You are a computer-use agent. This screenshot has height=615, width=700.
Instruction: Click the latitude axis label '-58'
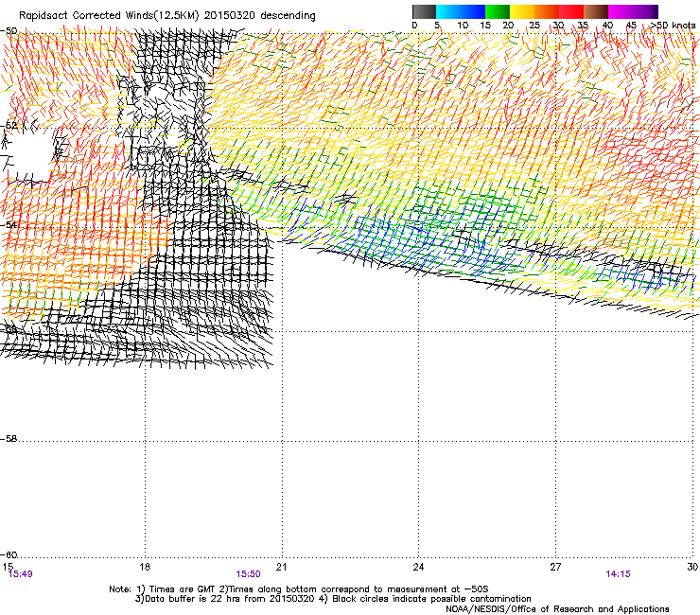(9, 439)
